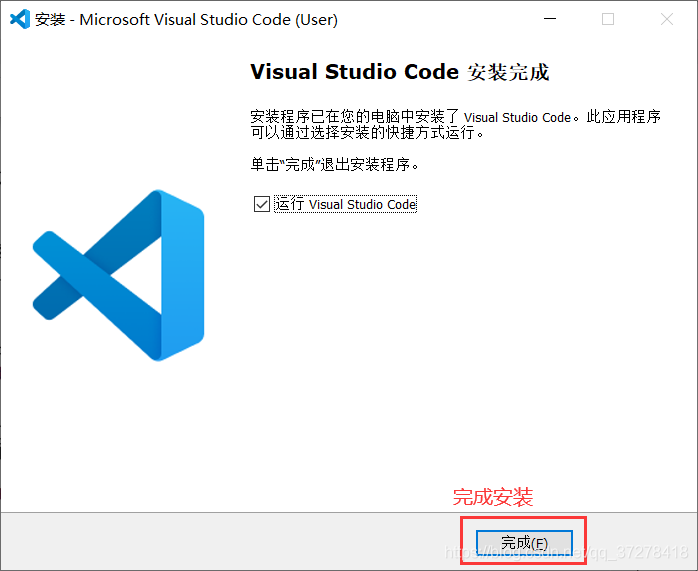Click the large Visual Studio Code logo
698x571 pixels.
coord(118,275)
